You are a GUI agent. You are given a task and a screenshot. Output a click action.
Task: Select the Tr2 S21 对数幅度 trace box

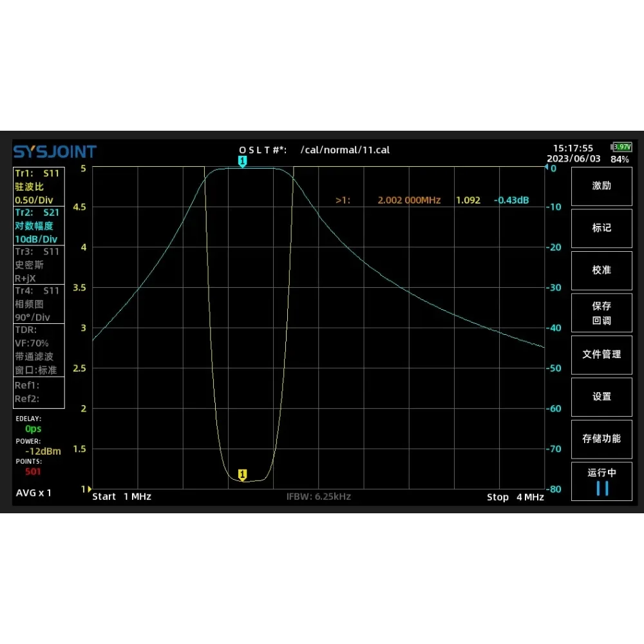(x=39, y=225)
